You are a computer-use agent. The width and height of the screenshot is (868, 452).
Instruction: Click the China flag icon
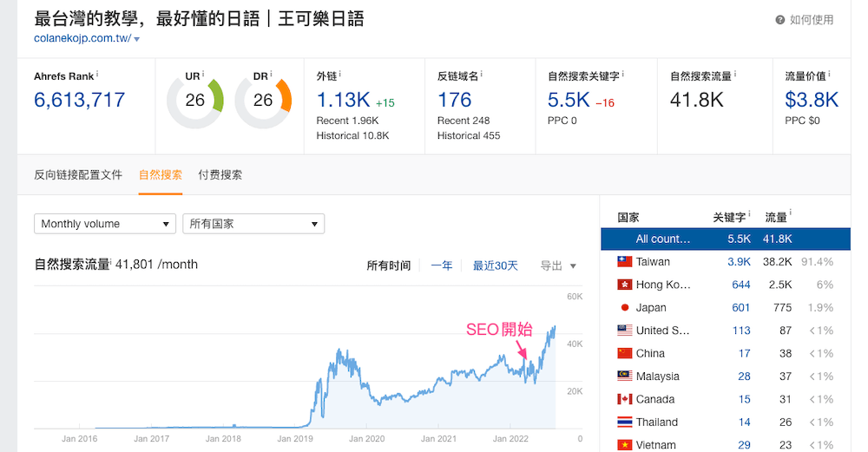click(x=624, y=353)
